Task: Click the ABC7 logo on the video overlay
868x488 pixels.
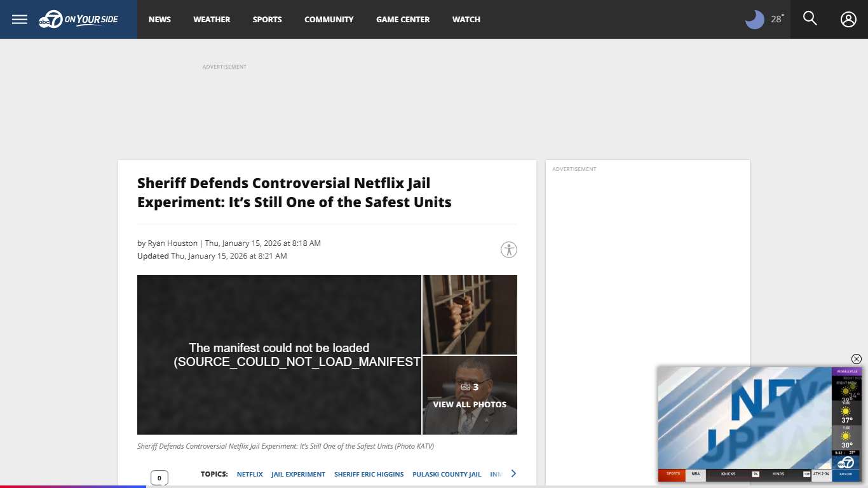Action: click(x=846, y=462)
